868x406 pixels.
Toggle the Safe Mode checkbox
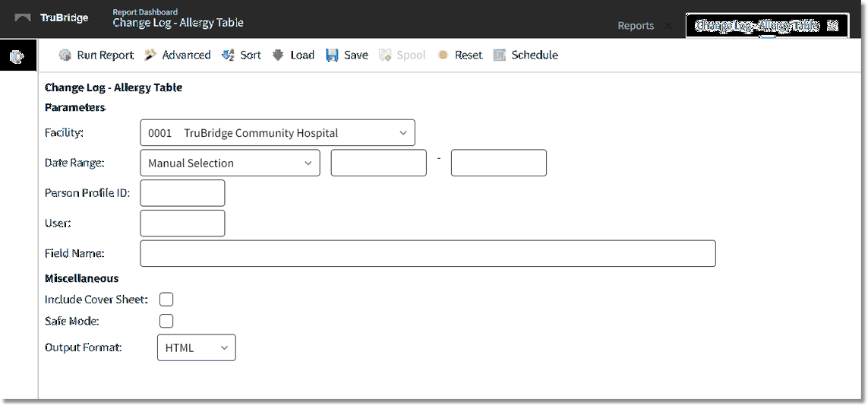pos(166,321)
